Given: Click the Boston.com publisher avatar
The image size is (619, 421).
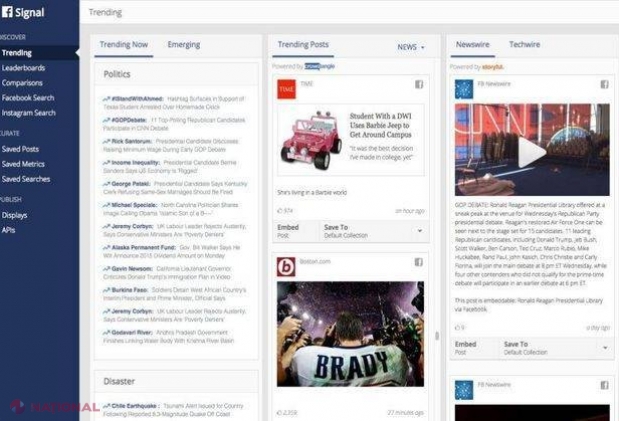Looking at the screenshot, I should [286, 267].
